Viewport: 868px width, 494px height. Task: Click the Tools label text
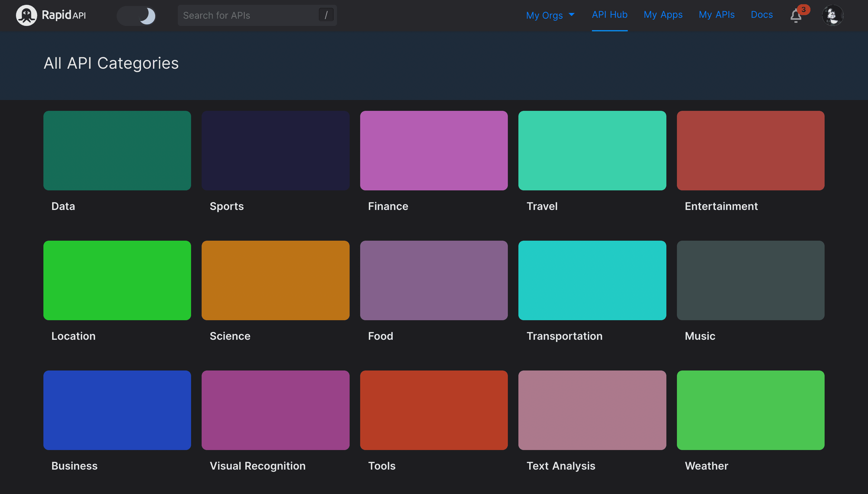point(382,466)
